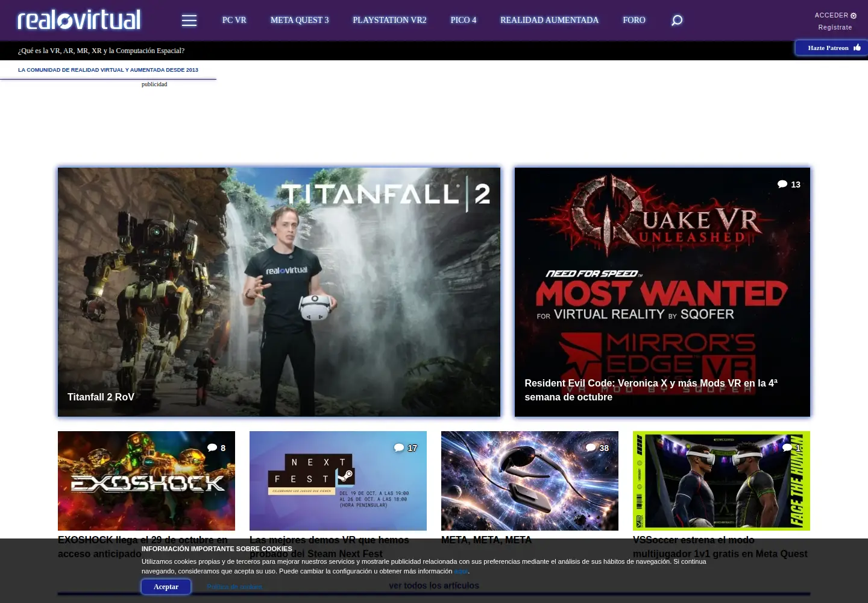Click the Hazte Patreon button
Viewport: 868px width, 603px height.
[x=832, y=48]
